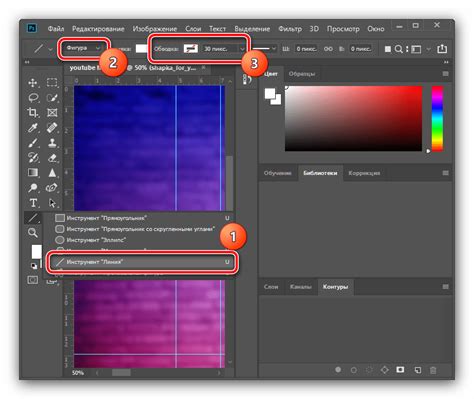Fill path with foreground color

tap(338, 370)
